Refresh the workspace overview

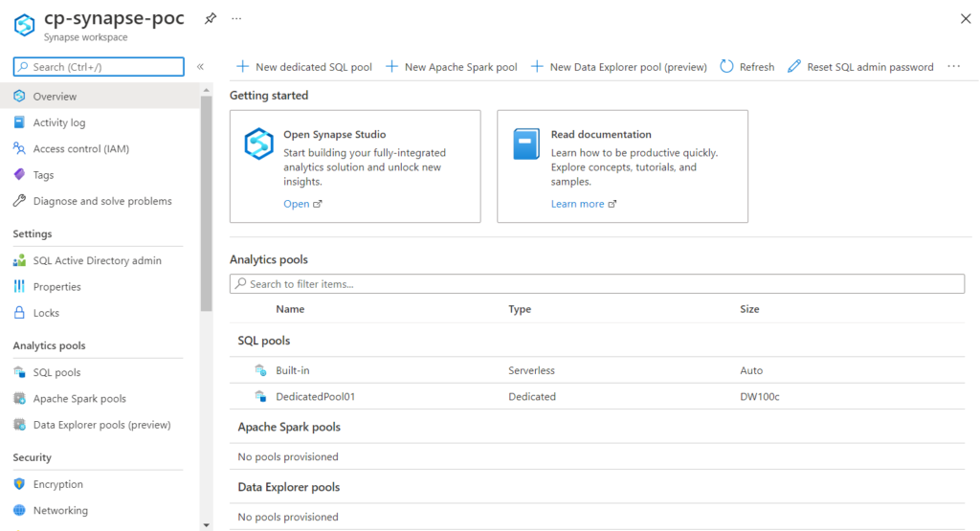tap(747, 67)
